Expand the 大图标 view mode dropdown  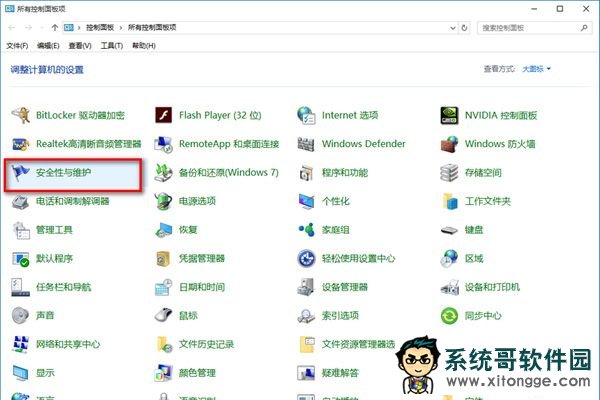pyautogui.click(x=536, y=69)
